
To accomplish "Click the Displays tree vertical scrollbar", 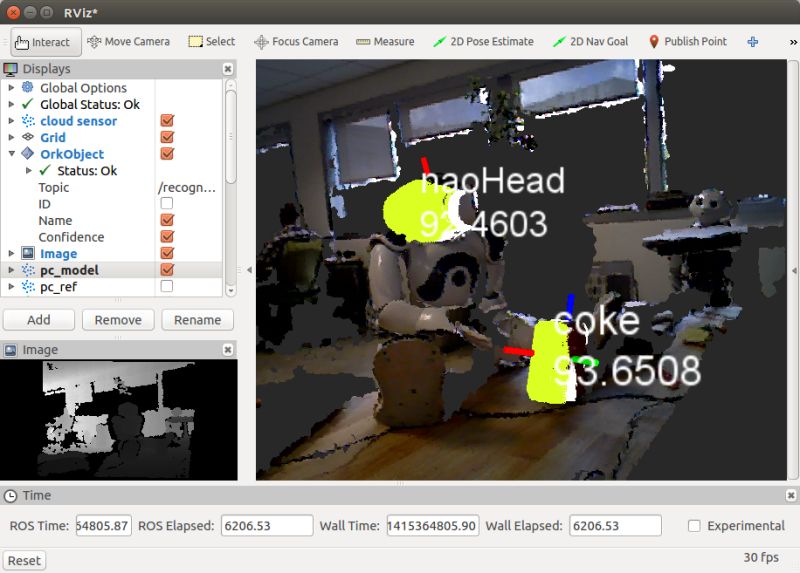I will (231, 137).
